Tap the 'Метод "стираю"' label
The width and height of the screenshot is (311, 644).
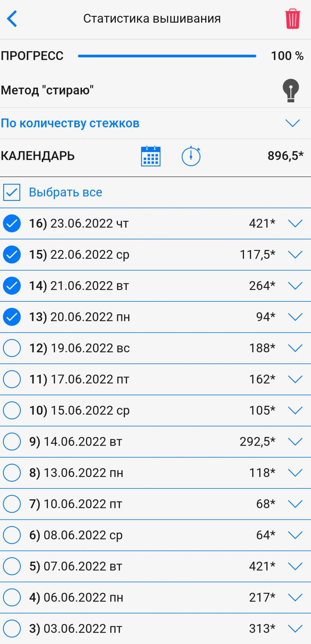pos(47,90)
